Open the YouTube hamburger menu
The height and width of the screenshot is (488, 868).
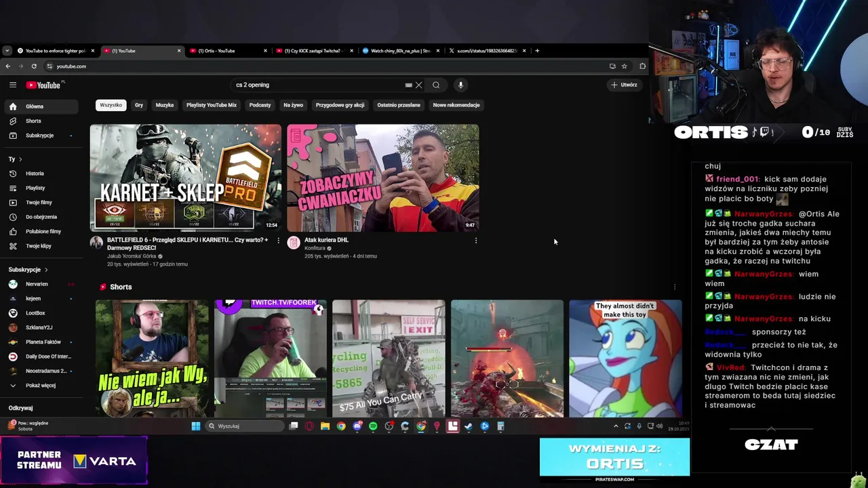tap(13, 85)
